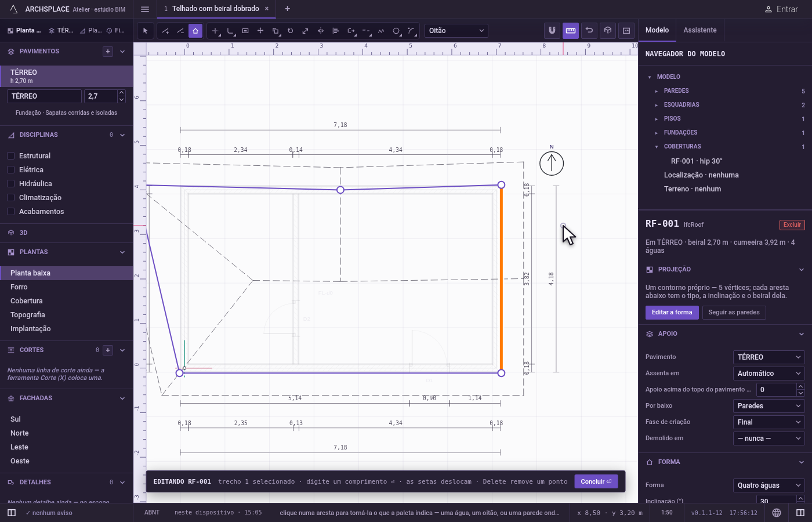Screen dimensions: 812x522
Task: Open the hamburger menu icon
Action: [x=145, y=9]
